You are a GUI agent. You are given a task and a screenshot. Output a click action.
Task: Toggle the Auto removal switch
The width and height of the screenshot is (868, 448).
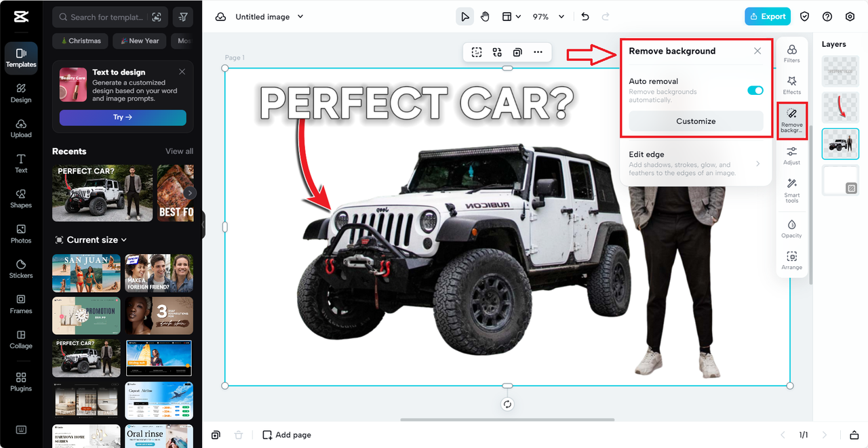tap(755, 90)
